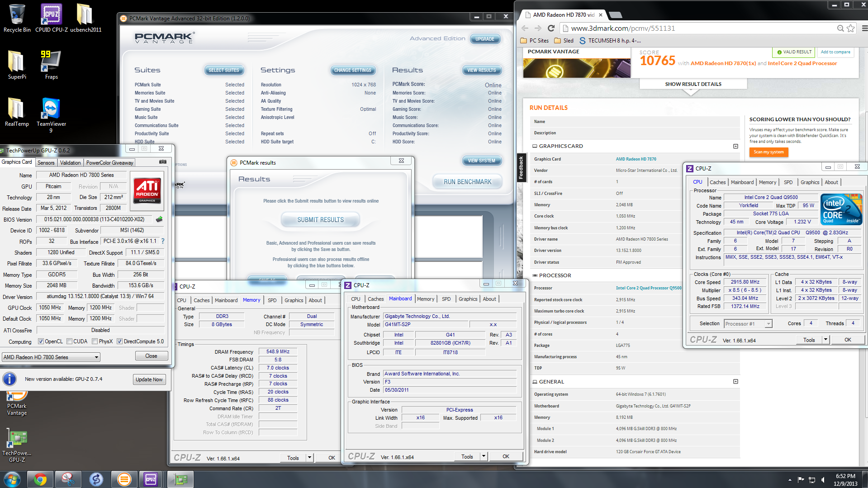
Task: Click the GPU-Z screenshot camera icon
Action: tap(163, 162)
